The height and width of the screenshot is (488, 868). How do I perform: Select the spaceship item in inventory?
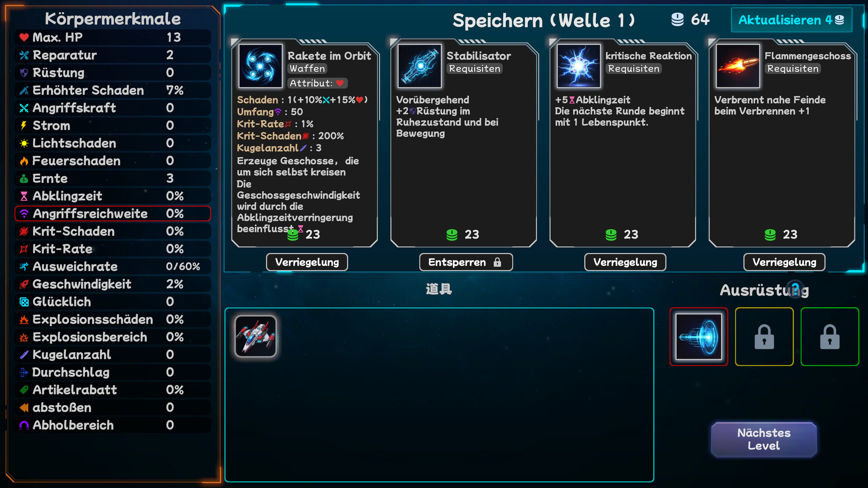(x=255, y=336)
